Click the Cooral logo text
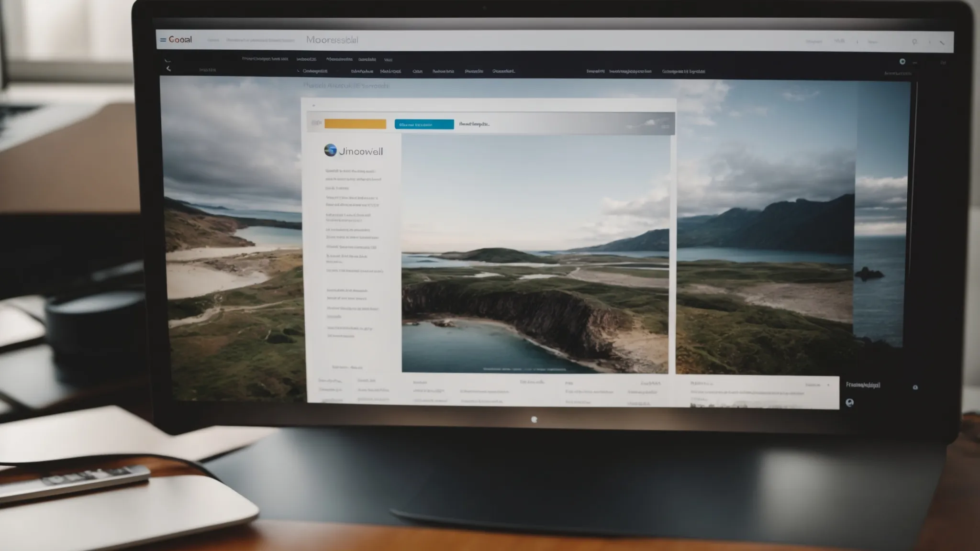980x551 pixels. pos(180,40)
